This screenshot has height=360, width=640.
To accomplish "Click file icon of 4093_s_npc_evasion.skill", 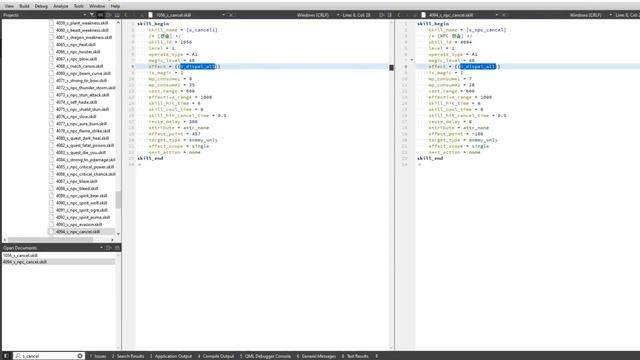I will pos(51,224).
